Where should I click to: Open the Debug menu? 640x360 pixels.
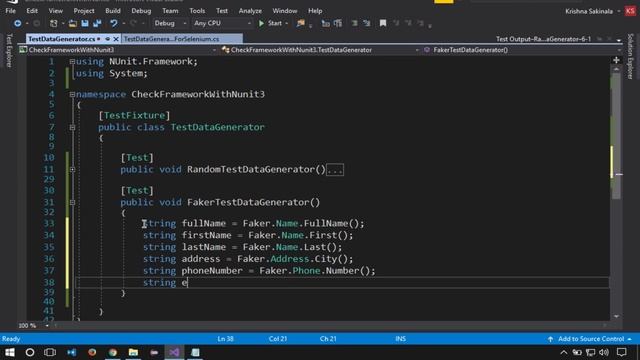141,11
